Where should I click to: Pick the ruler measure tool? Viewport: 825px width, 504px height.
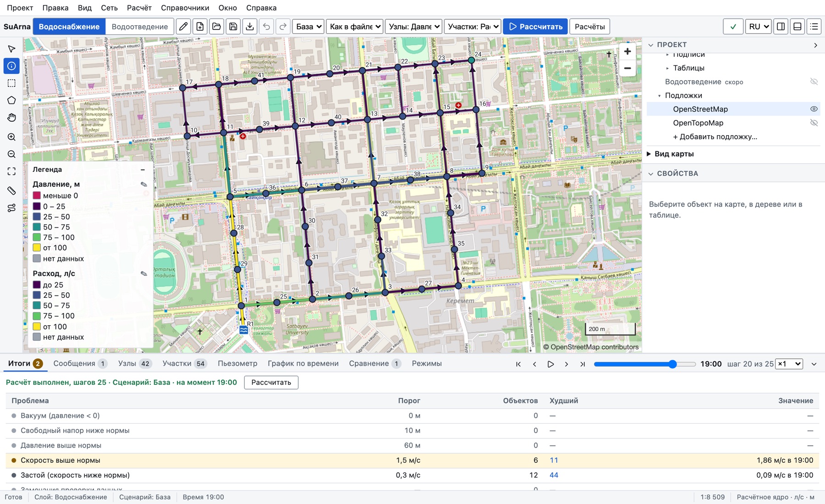(11, 191)
